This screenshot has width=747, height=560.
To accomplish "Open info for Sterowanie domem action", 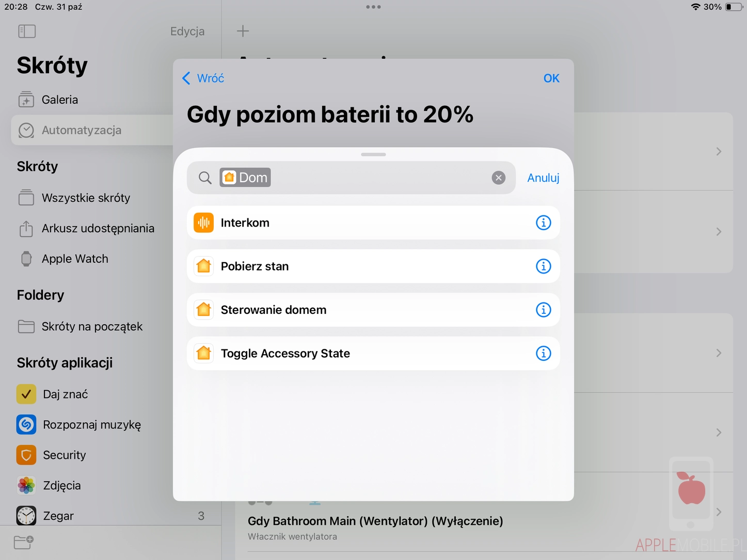I will pos(543,310).
